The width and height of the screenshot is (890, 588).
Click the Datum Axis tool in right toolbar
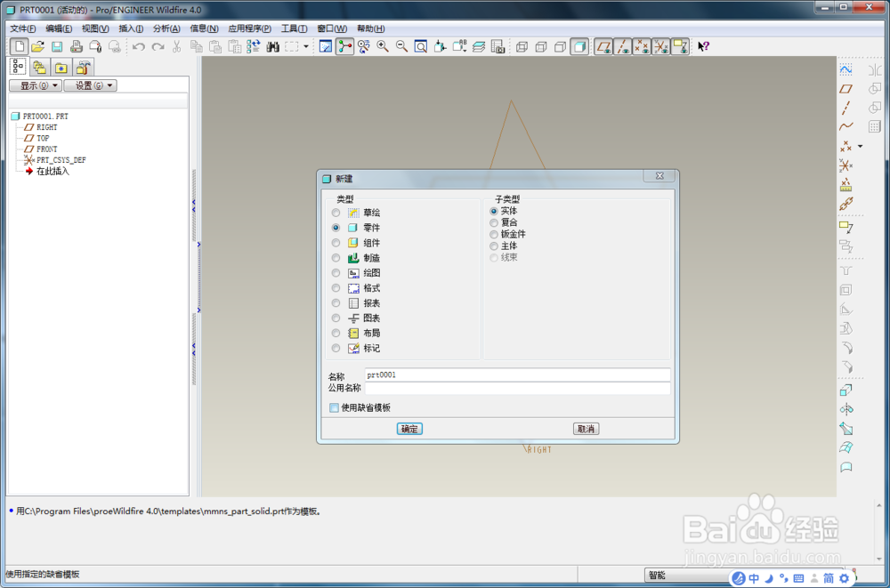tap(845, 108)
